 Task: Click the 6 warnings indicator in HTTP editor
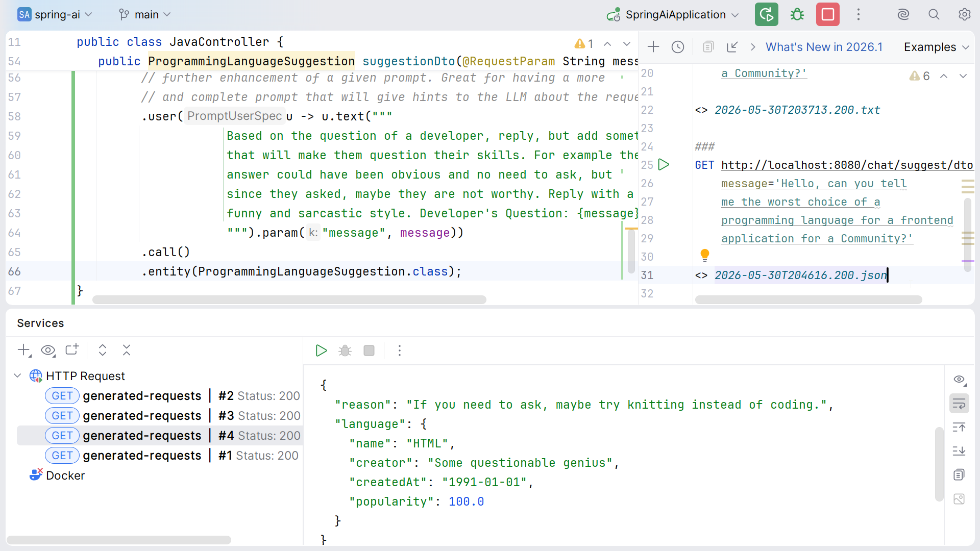click(x=919, y=76)
